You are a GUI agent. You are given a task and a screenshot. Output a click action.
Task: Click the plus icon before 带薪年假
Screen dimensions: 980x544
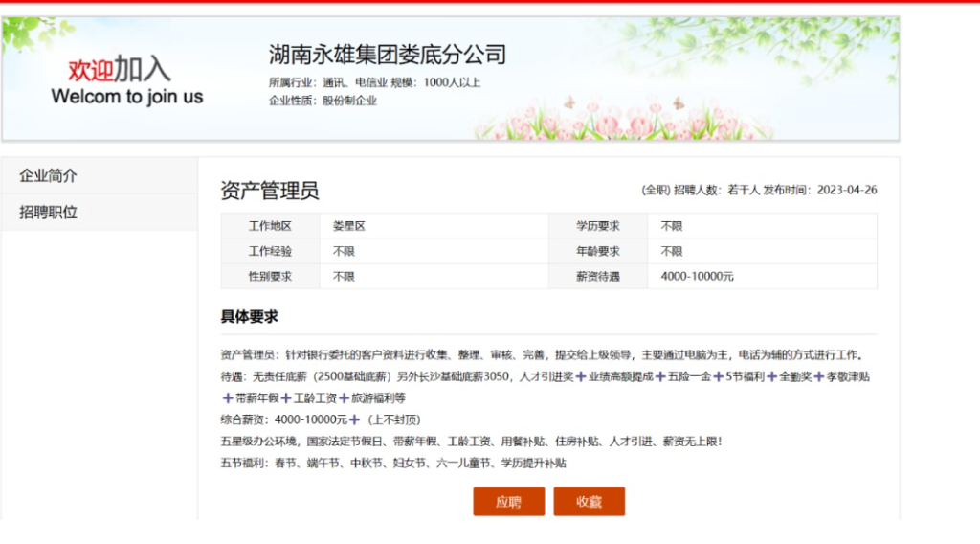click(x=228, y=398)
